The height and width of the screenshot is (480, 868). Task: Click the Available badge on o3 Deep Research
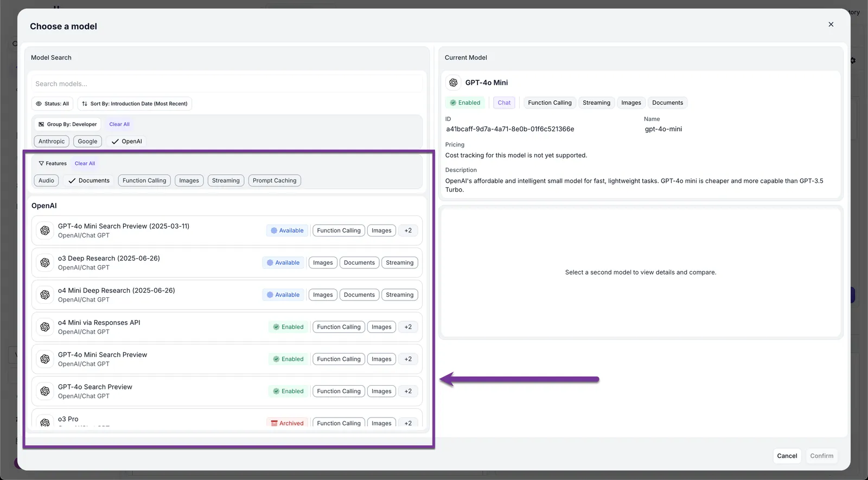283,263
